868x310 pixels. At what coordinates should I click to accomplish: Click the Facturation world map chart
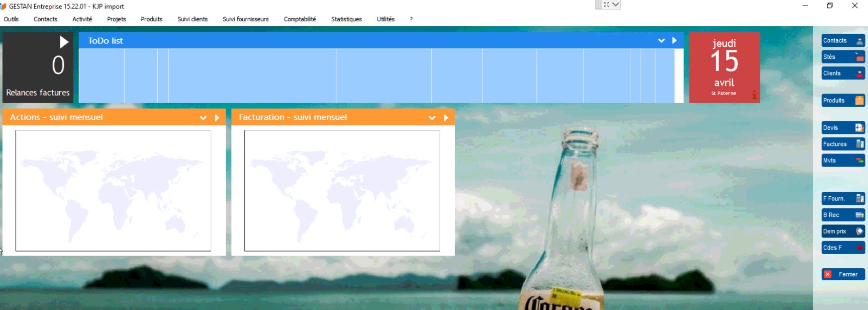point(342,191)
